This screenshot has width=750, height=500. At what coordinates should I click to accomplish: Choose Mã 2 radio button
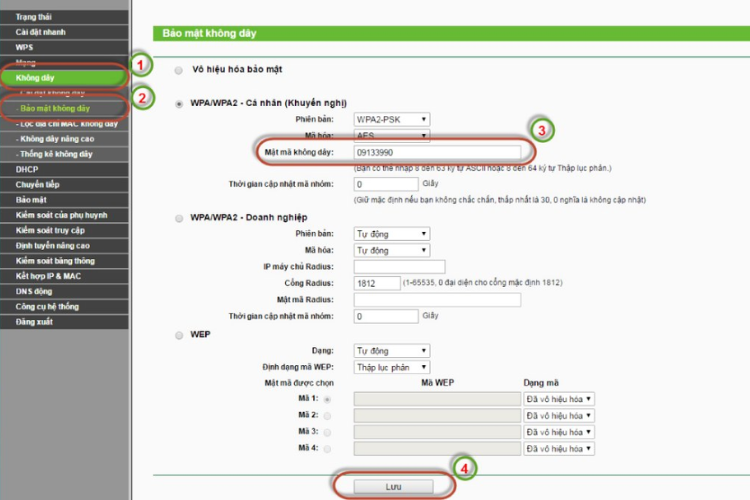pyautogui.click(x=327, y=416)
